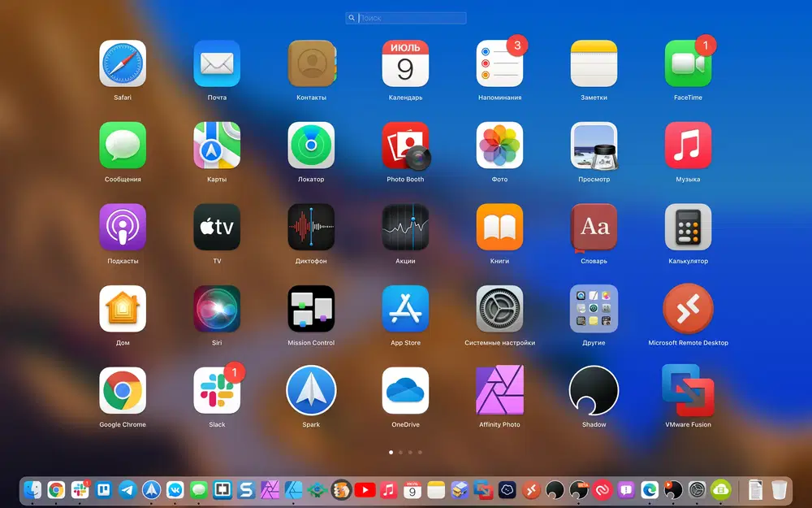Screen dimensions: 812x508
Task: Open Photo Booth
Action: point(405,145)
